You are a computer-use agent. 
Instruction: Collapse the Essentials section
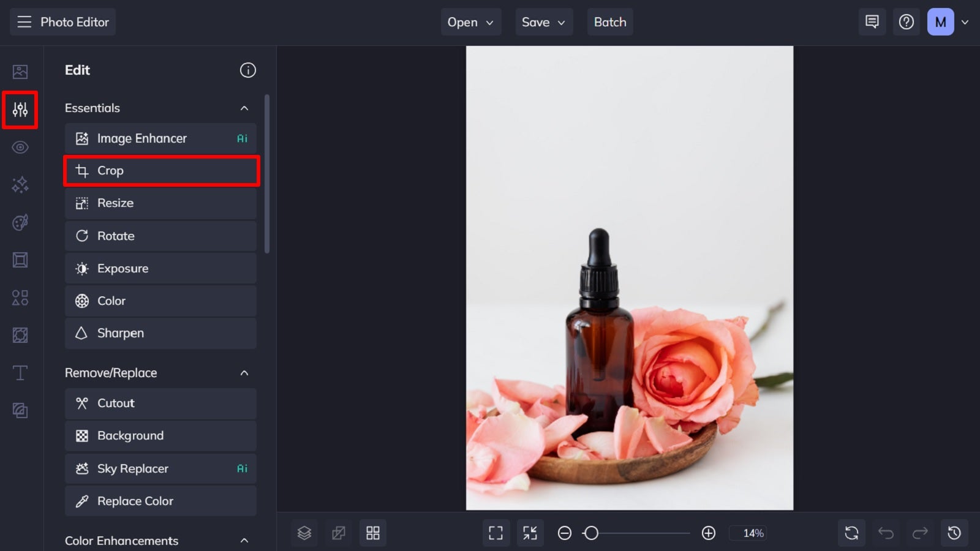[x=244, y=108]
